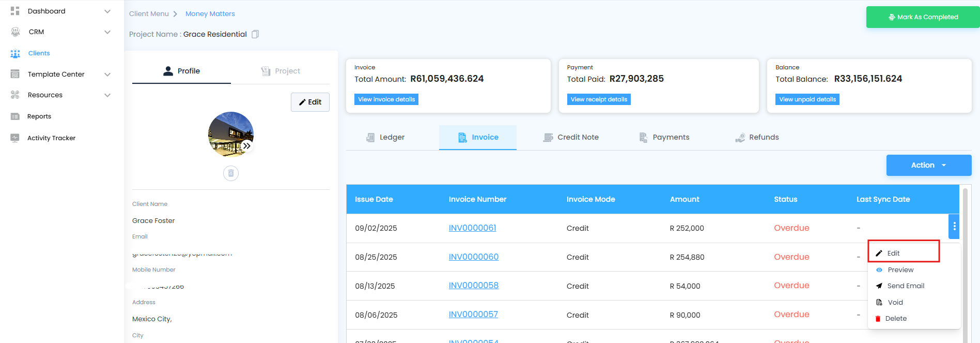
Task: Open the Clients people icon
Action: click(x=15, y=53)
